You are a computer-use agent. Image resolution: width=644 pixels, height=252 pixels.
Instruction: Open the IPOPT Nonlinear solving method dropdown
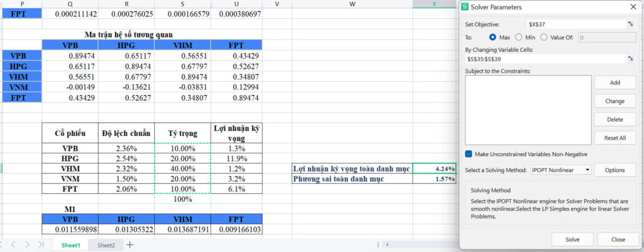[x=560, y=169]
